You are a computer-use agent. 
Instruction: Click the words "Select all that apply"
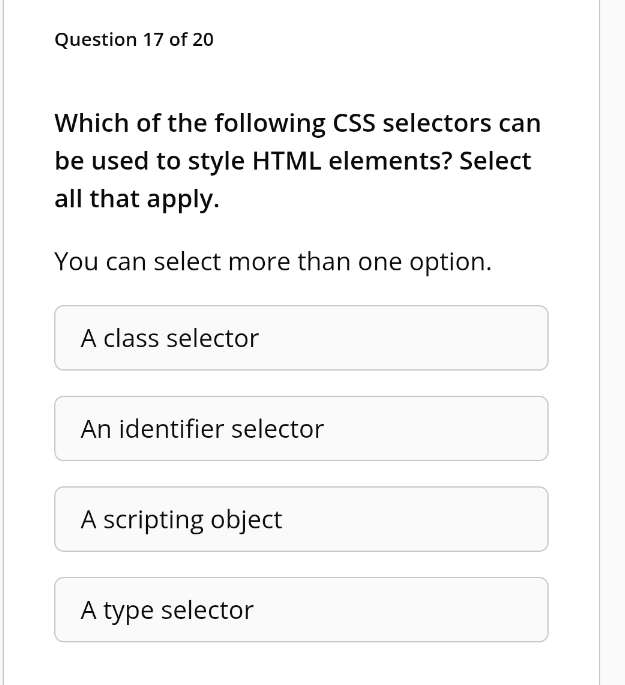point(495,161)
